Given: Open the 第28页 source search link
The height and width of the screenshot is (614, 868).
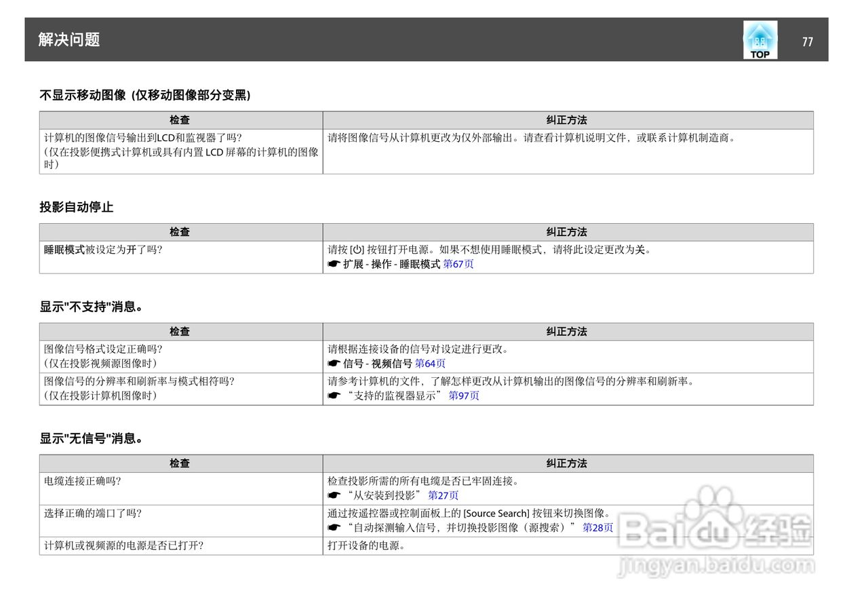Looking at the screenshot, I should [x=598, y=527].
